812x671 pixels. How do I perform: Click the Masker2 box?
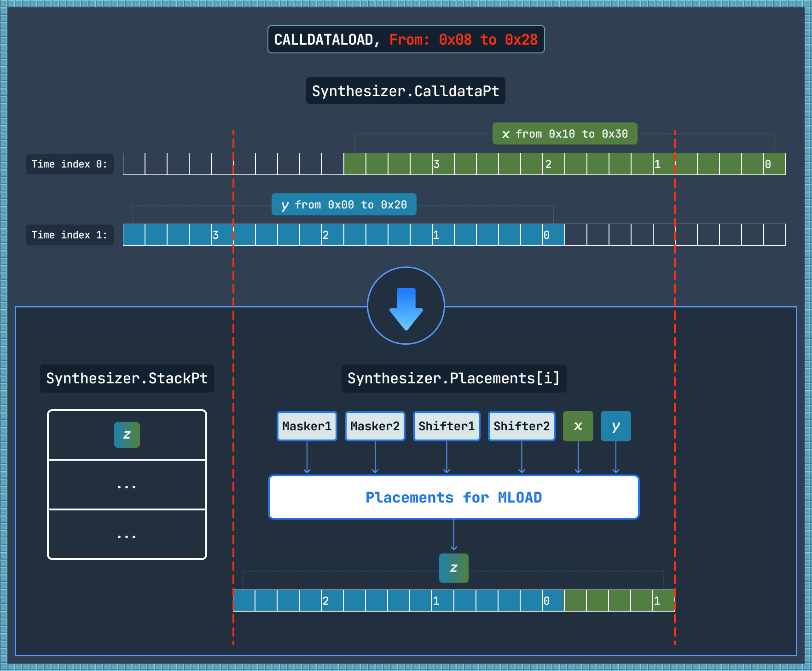(x=375, y=426)
